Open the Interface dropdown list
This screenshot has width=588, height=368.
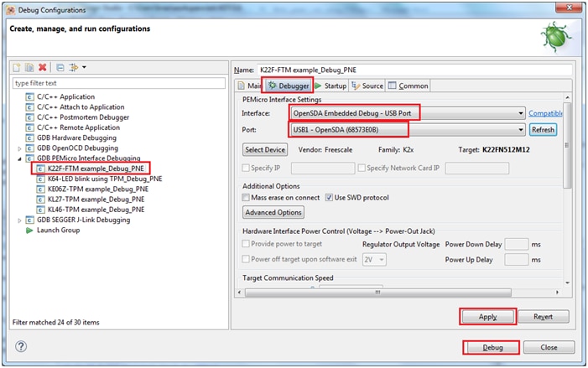click(x=521, y=113)
